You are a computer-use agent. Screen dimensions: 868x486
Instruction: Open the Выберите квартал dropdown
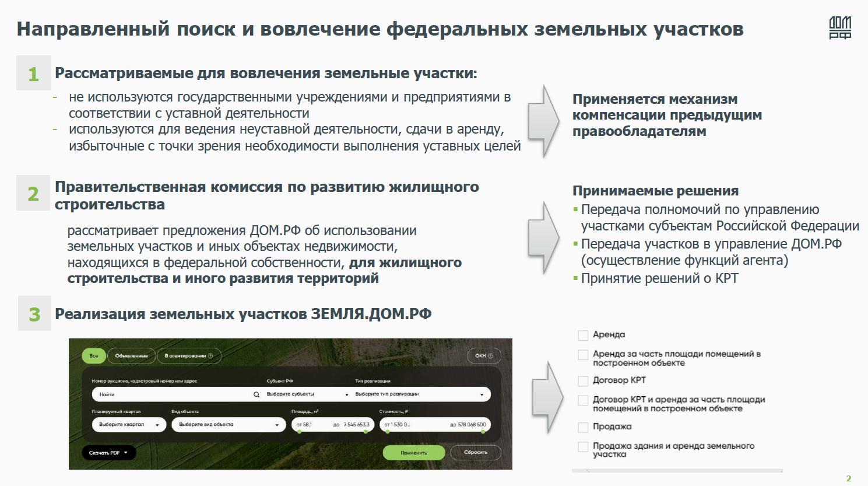(129, 425)
